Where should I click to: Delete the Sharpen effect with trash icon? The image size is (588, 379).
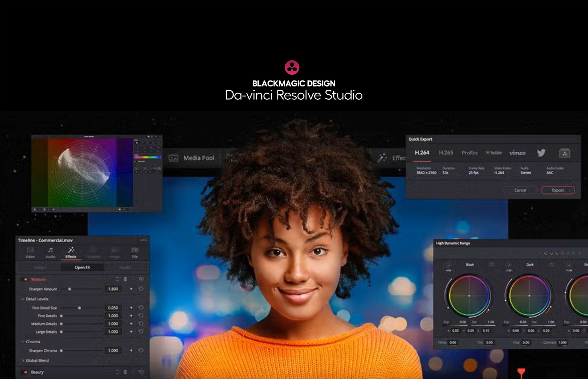click(x=125, y=279)
